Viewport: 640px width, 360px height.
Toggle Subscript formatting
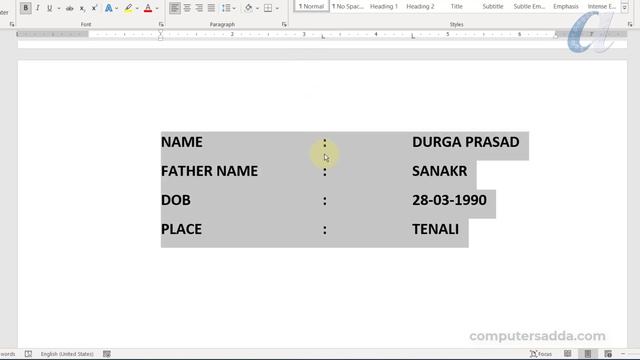click(x=82, y=8)
